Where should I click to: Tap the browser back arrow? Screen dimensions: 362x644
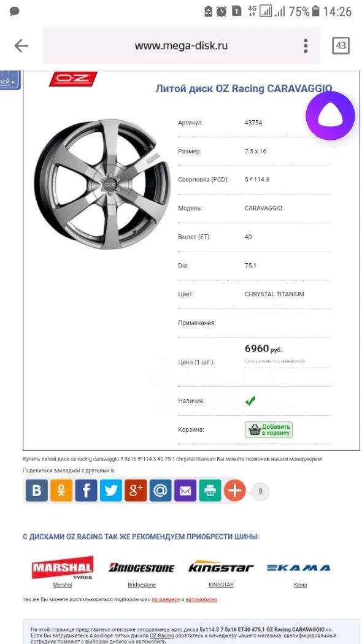[x=21, y=46]
